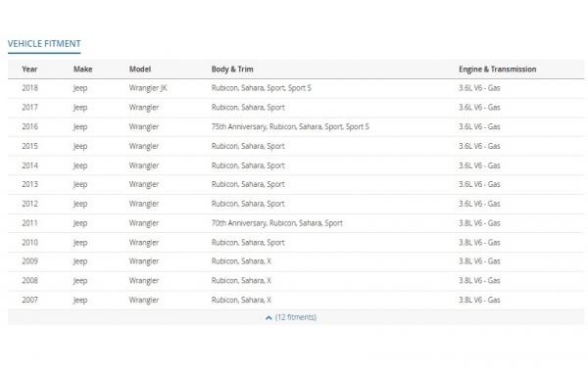This screenshot has height=376, width=588.
Task: Select the Year column header
Action: [x=29, y=69]
